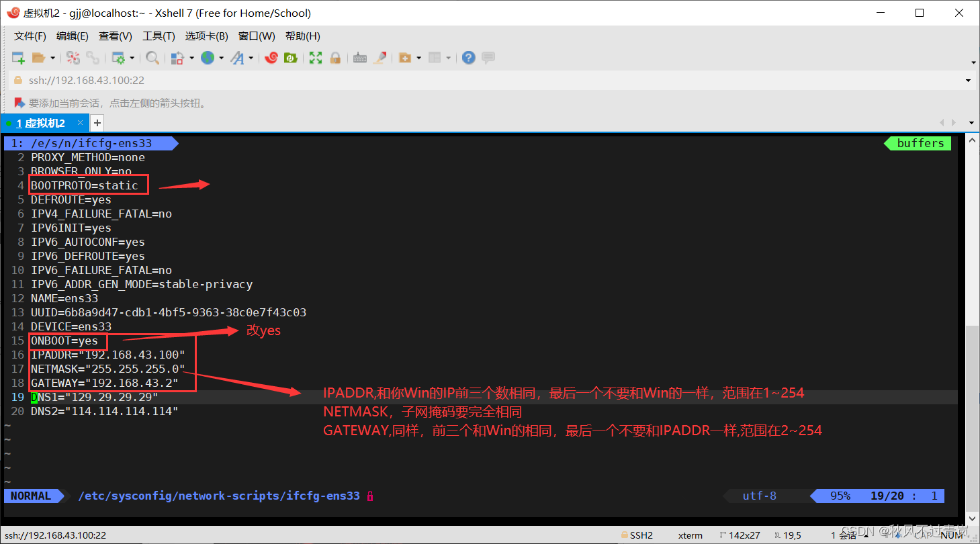Click the padlock lock-screen icon
The image size is (980, 544).
pyautogui.click(x=335, y=58)
